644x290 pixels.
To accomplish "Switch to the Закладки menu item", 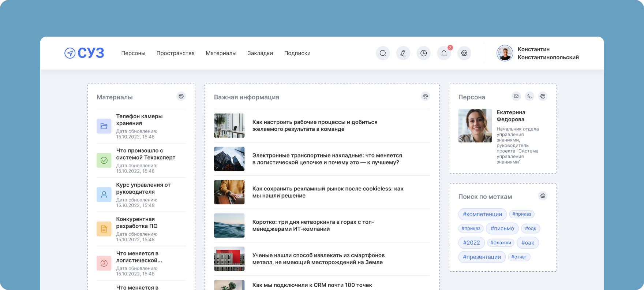I will pos(260,53).
